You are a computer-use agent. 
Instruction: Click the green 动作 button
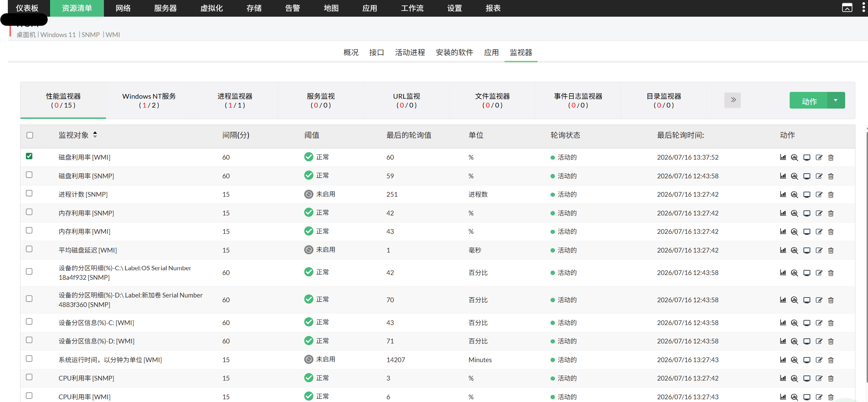tap(809, 100)
